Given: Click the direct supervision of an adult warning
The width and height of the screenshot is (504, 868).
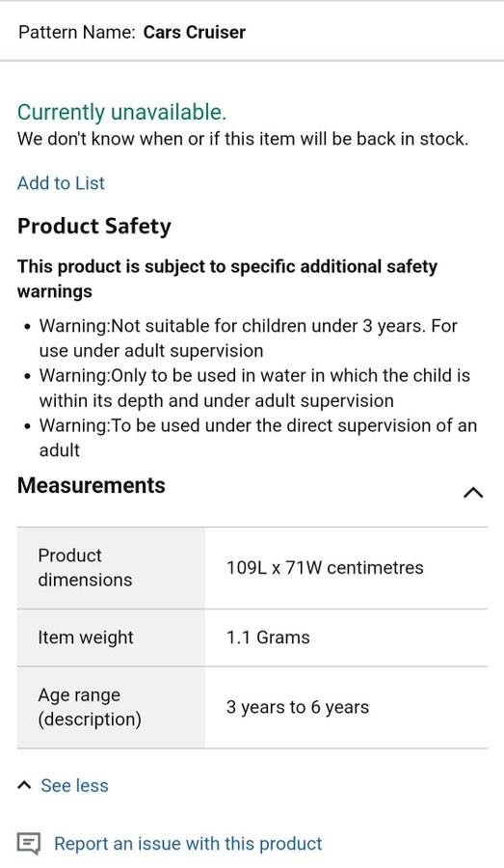Looking at the screenshot, I should tap(258, 437).
